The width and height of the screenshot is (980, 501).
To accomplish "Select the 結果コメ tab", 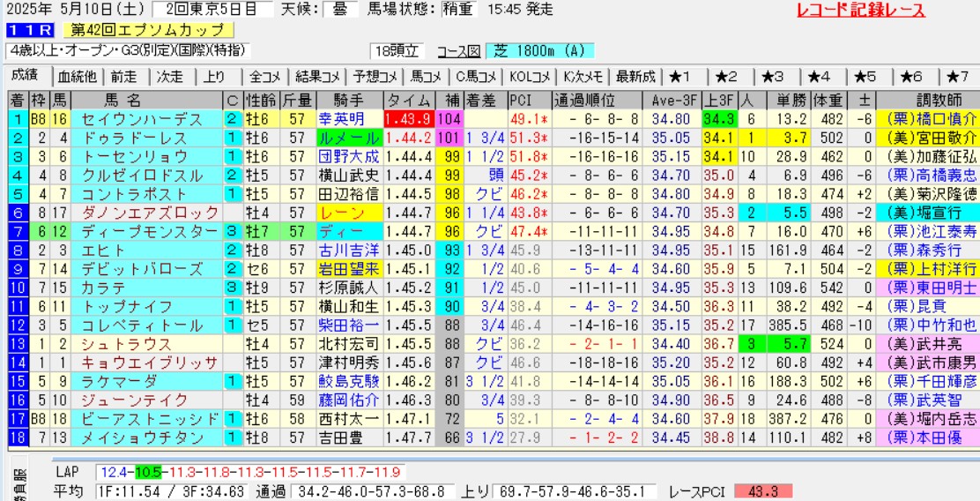I will pyautogui.click(x=319, y=77).
